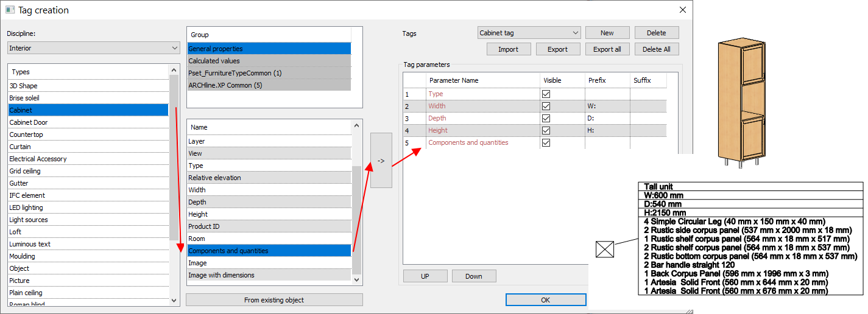Select Gutter type
This screenshot has width=868, height=314.
tap(88, 183)
